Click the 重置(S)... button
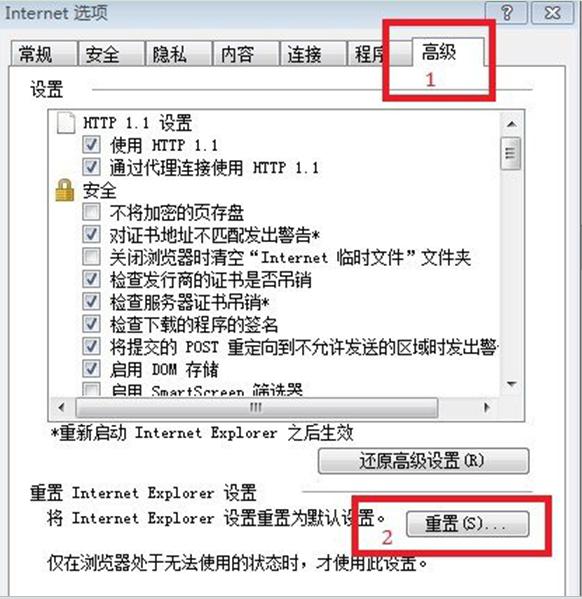The width and height of the screenshot is (582, 599). [467, 524]
